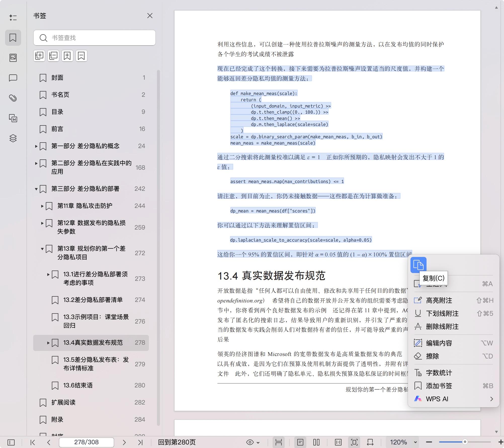Image resolution: width=504 pixels, height=448 pixels.
Task: Choose 字数统计 in the context menu
Action: tap(439, 373)
